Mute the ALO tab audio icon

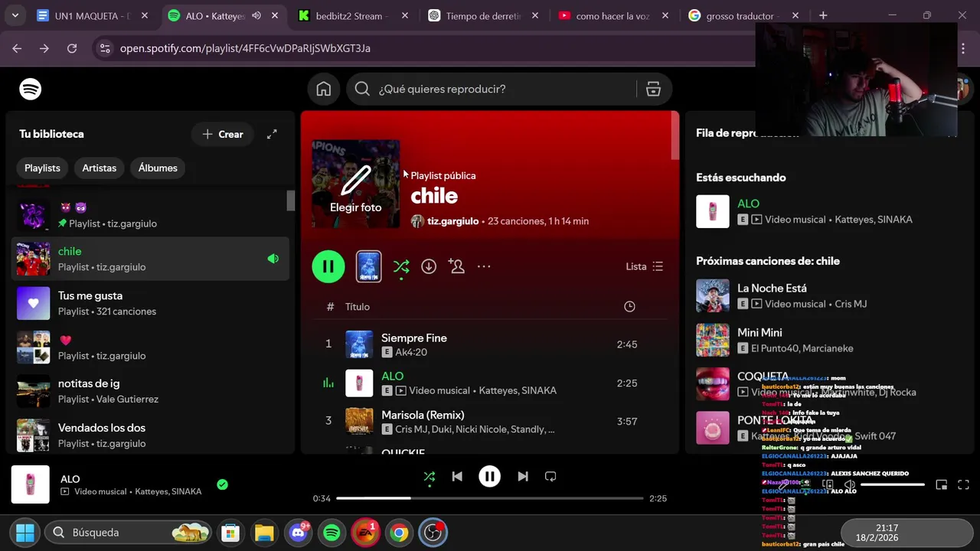pos(256,15)
